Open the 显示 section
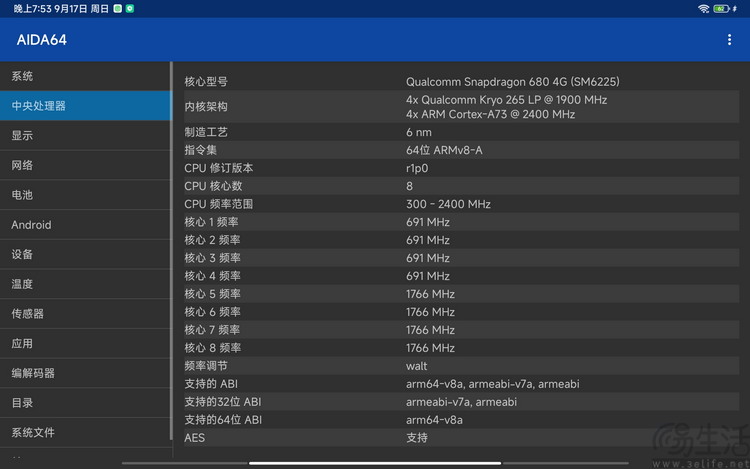Screen dimensions: 750x469 (x=86, y=135)
